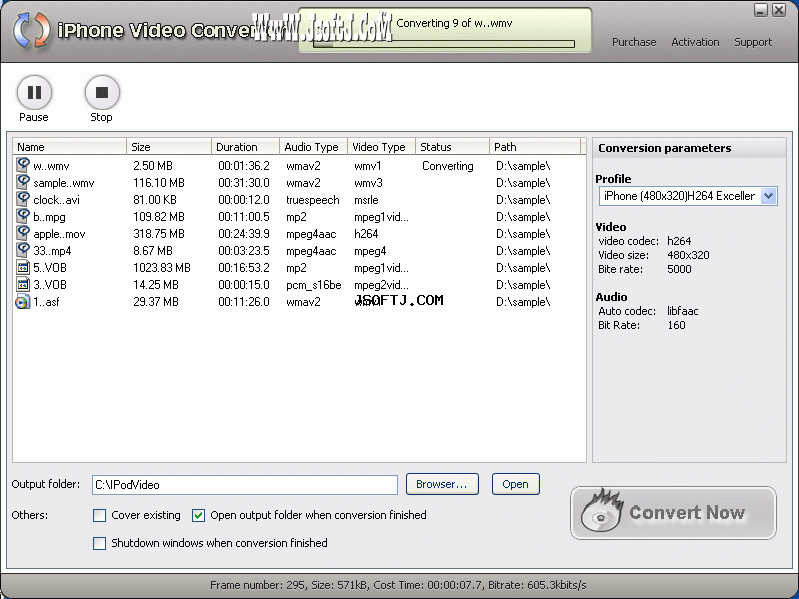
Task: Click the Browser... button
Action: (442, 484)
